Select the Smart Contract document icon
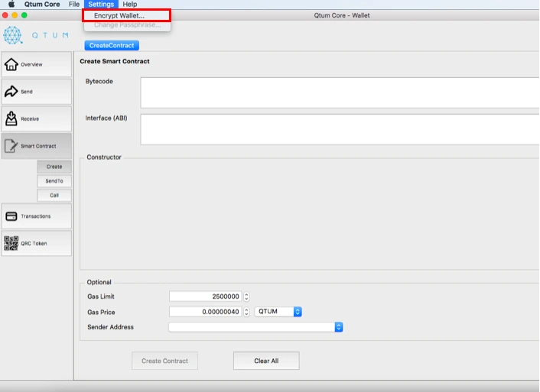This screenshot has height=392, width=540. 11,146
